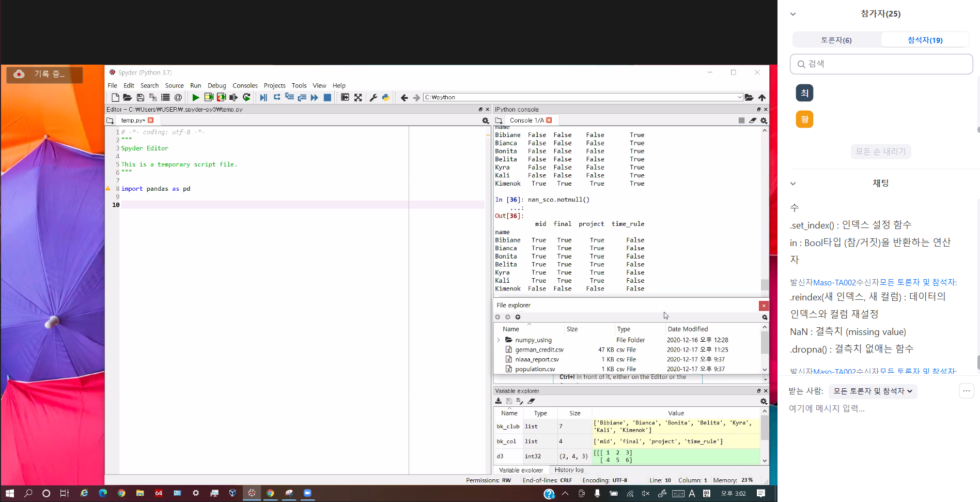Click the import data icon in Variable explorer
This screenshot has width=980, height=502.
click(x=499, y=401)
